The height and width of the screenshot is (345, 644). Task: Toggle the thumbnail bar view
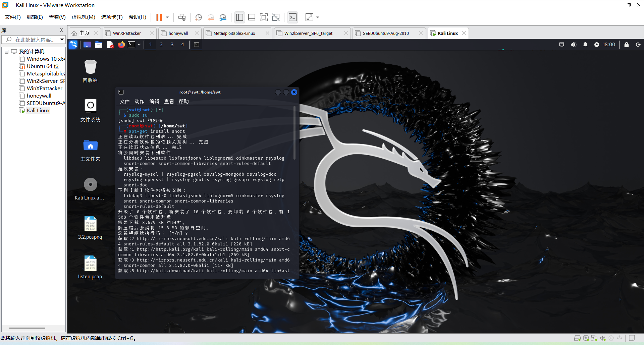252,17
